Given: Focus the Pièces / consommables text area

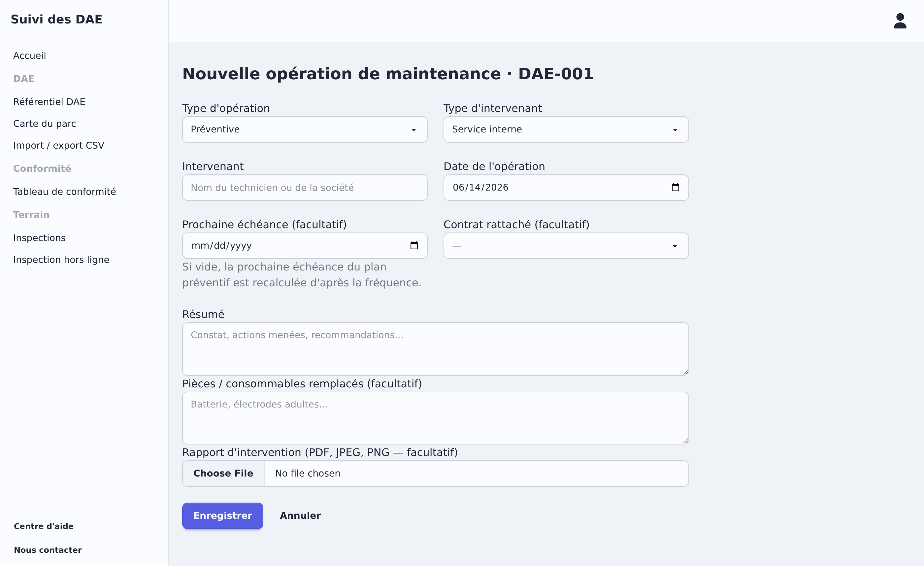Looking at the screenshot, I should coord(435,418).
